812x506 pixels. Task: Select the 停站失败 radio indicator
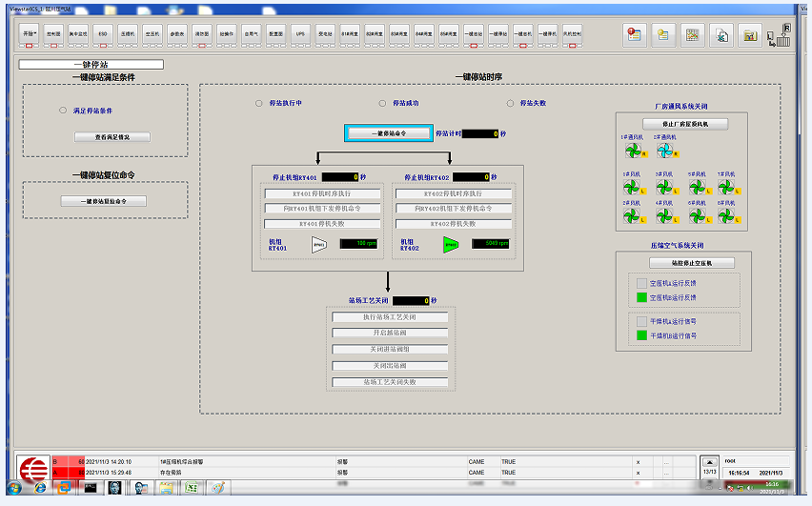[511, 103]
